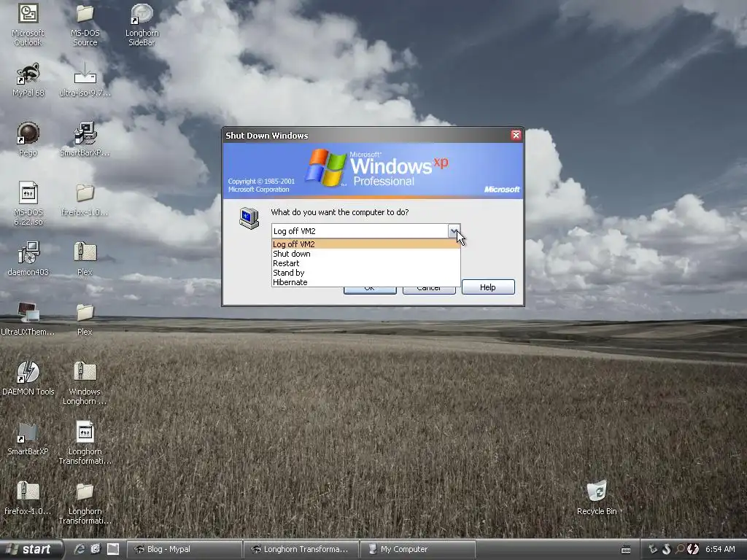
Task: Close the Shut Down Windows dialog
Action: [516, 135]
